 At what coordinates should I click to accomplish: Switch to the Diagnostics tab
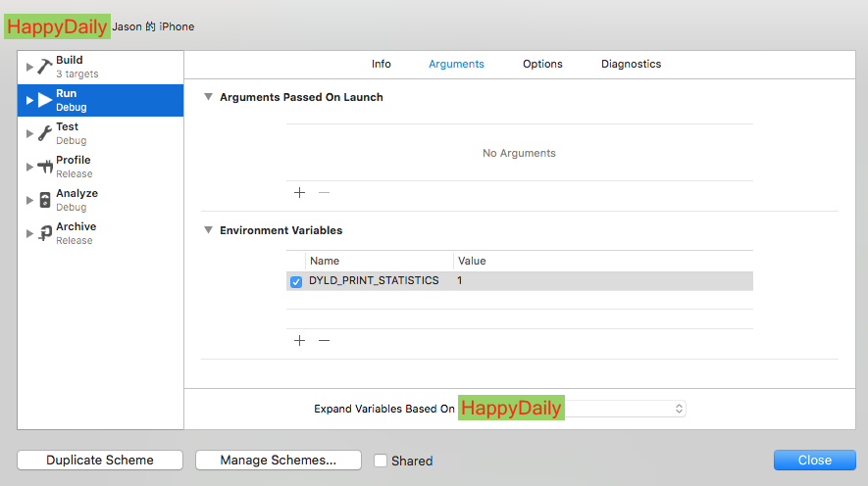pos(631,64)
